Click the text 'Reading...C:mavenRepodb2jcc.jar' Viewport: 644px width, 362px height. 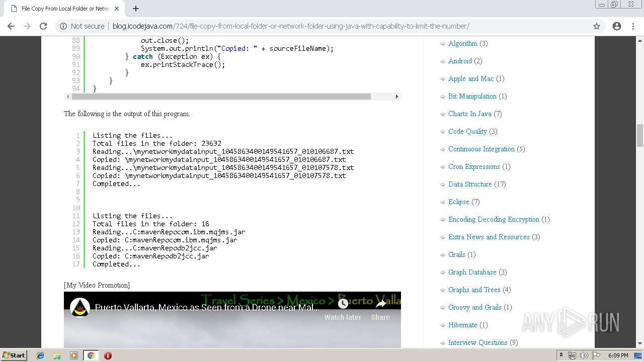[x=155, y=248]
